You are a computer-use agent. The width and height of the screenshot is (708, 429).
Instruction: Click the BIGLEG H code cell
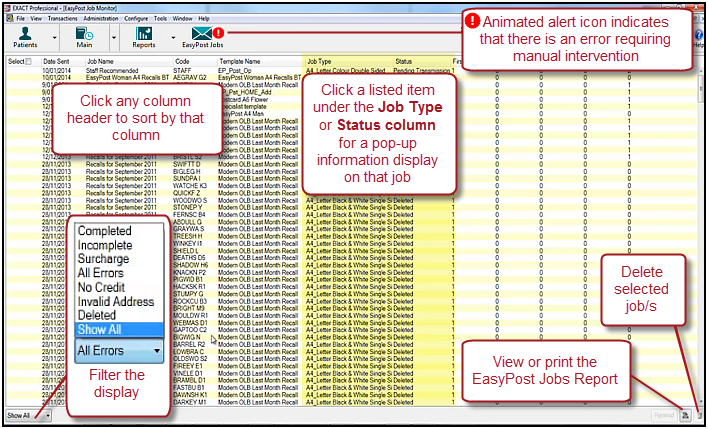[x=187, y=172]
